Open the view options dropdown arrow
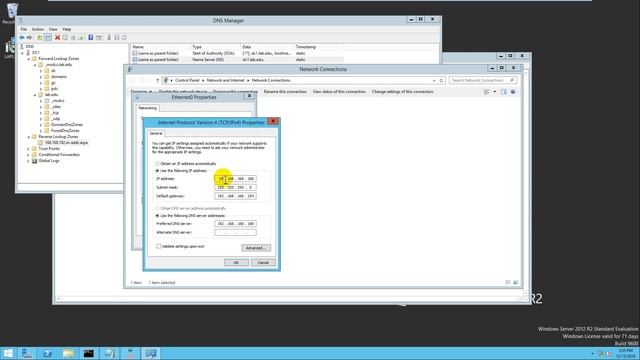The height and width of the screenshot is (360, 640). (495, 92)
